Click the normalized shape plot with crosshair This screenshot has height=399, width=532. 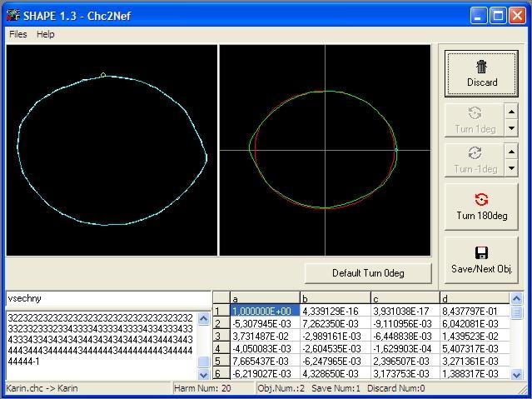tap(325, 150)
